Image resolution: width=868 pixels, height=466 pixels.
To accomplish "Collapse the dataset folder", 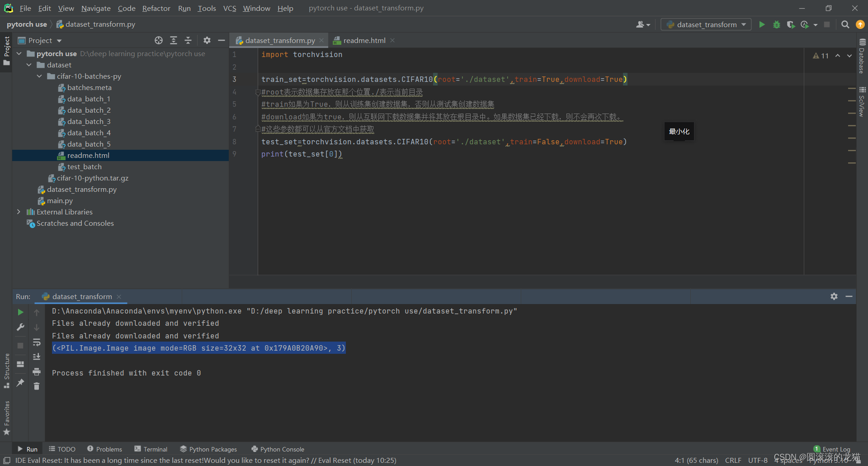I will [x=29, y=65].
